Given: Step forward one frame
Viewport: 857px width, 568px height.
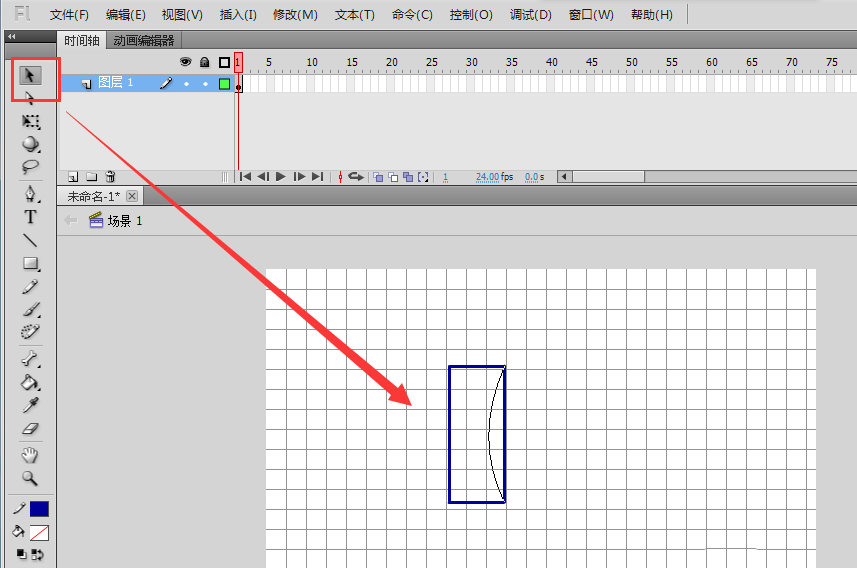Looking at the screenshot, I should [x=299, y=177].
